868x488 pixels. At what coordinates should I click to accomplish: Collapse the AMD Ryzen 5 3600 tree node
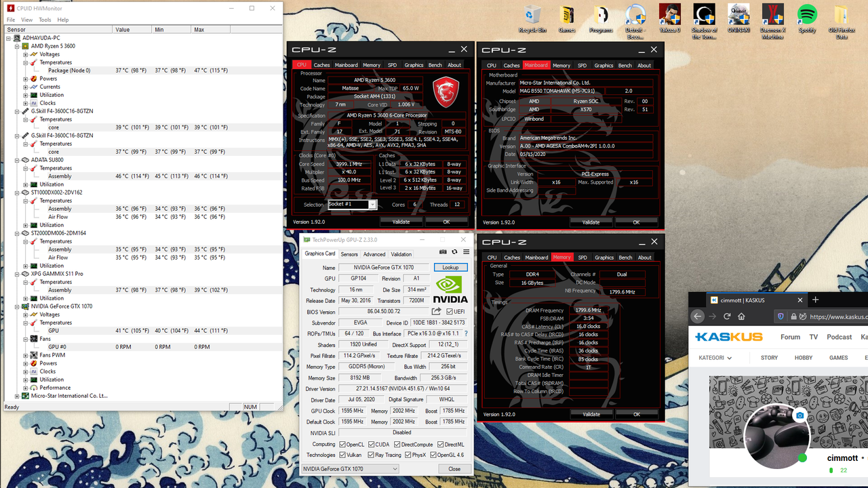(x=18, y=46)
